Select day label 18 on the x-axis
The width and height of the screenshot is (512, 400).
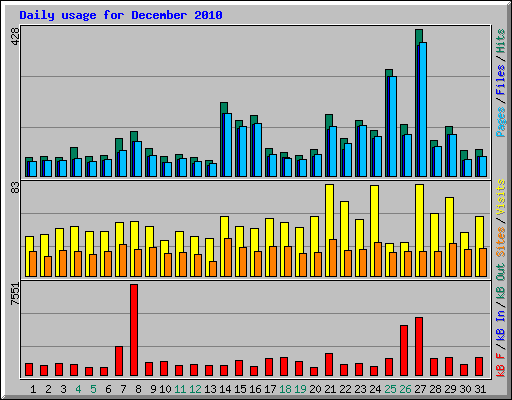pyautogui.click(x=285, y=389)
